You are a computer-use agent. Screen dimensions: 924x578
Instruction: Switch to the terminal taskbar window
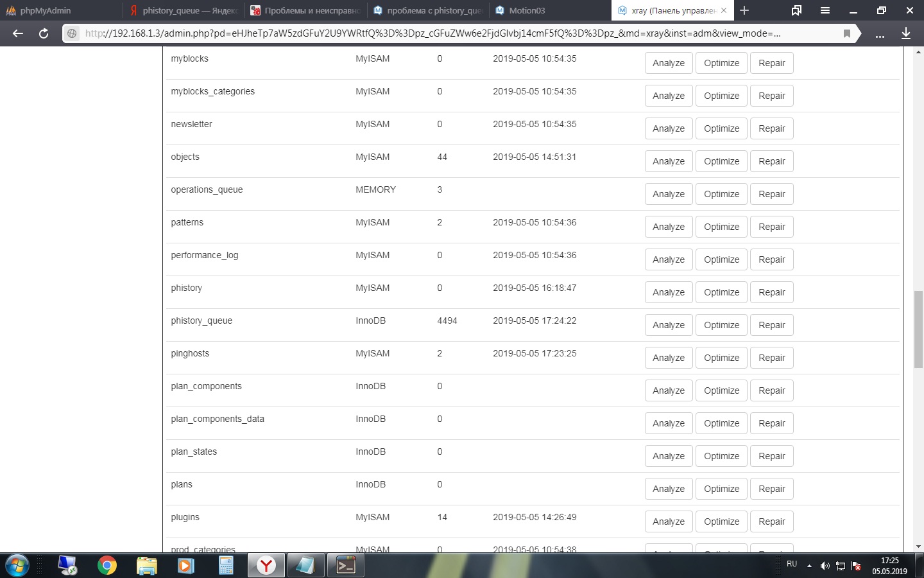346,566
